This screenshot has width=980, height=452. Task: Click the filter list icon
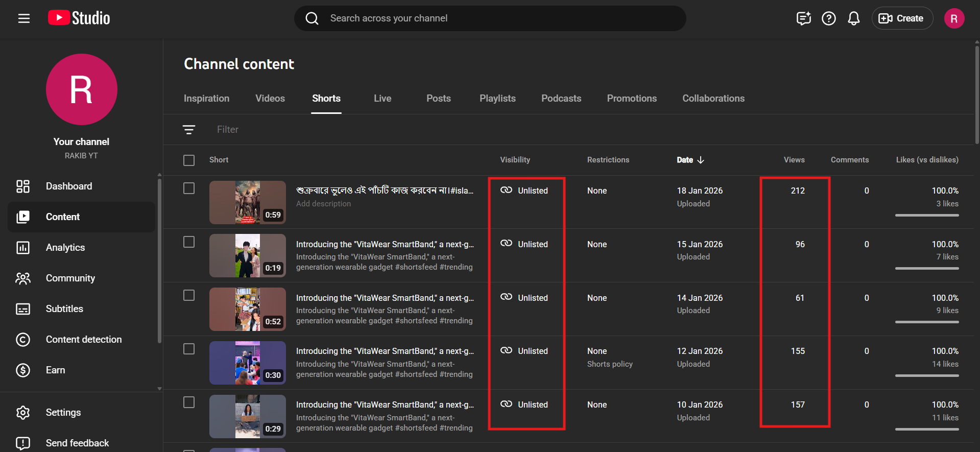[x=189, y=130]
